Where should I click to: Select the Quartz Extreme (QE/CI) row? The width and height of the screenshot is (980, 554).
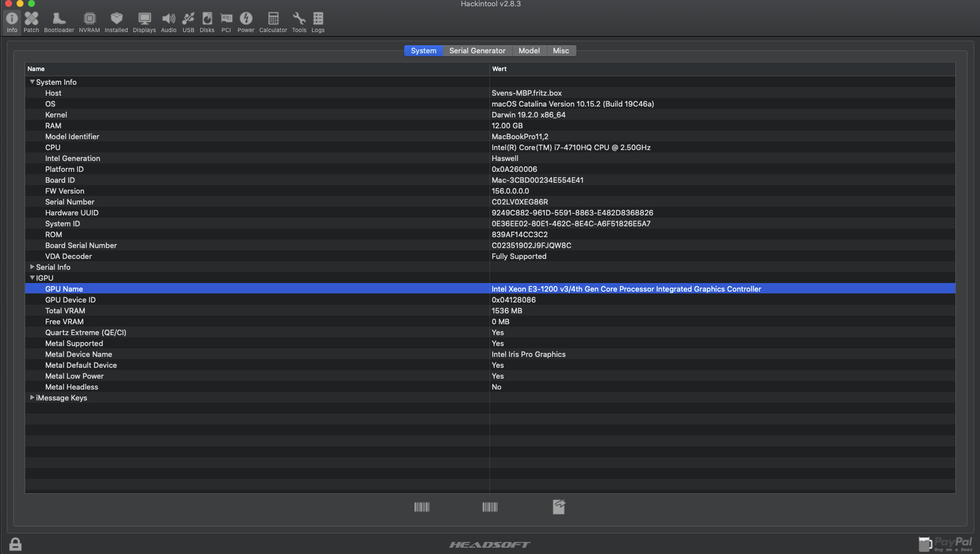[490, 332]
